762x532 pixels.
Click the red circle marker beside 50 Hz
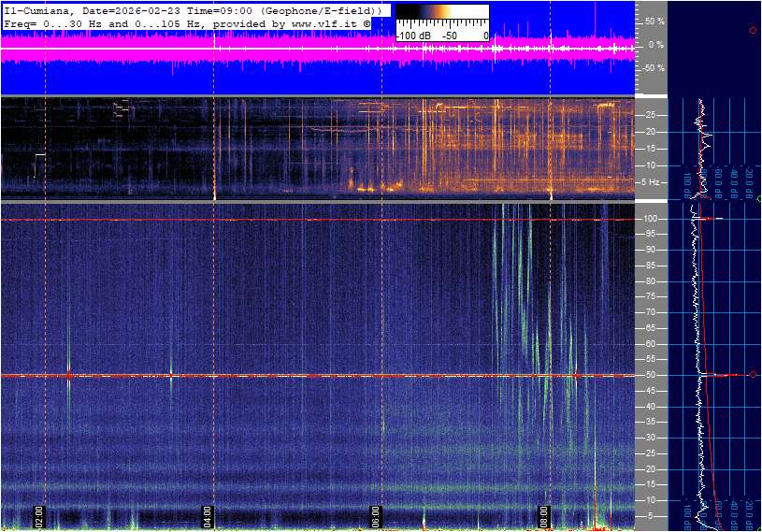[753, 375]
